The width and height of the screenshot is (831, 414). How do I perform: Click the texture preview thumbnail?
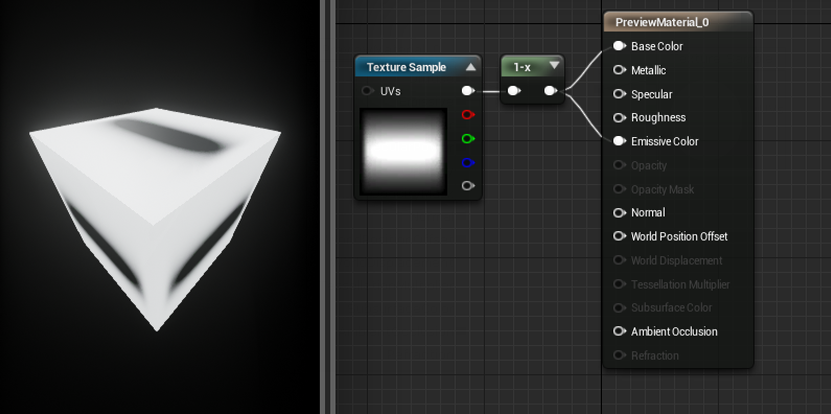404,152
